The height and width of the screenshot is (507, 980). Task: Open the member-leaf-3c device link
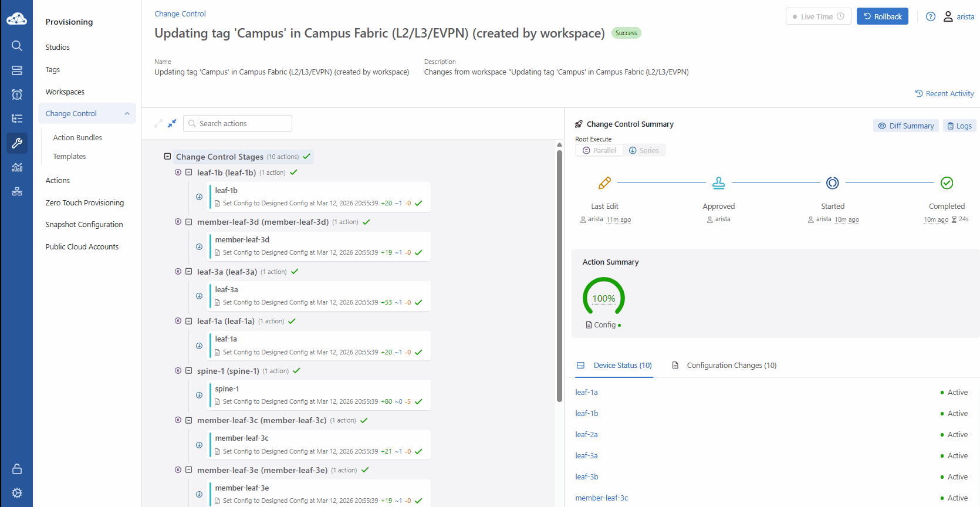point(601,498)
